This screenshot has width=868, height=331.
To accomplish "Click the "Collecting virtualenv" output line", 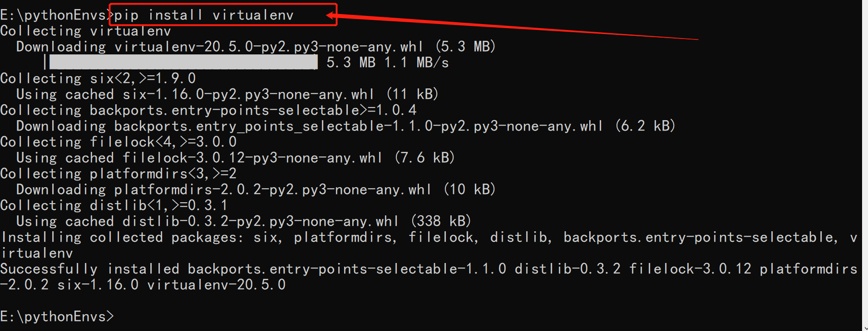I will coord(86,31).
